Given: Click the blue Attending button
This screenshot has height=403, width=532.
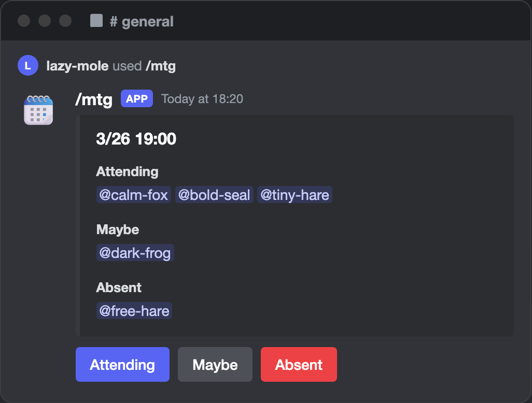Looking at the screenshot, I should tap(122, 364).
